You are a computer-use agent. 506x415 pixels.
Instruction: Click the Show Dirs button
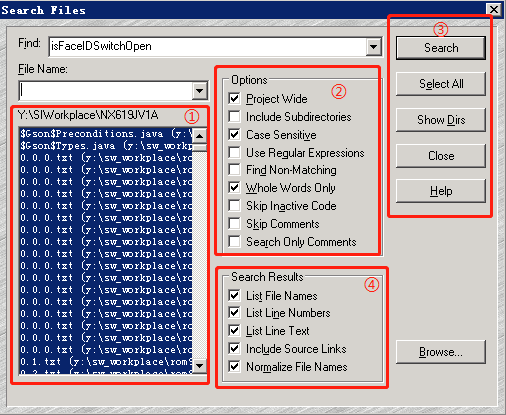point(441,120)
